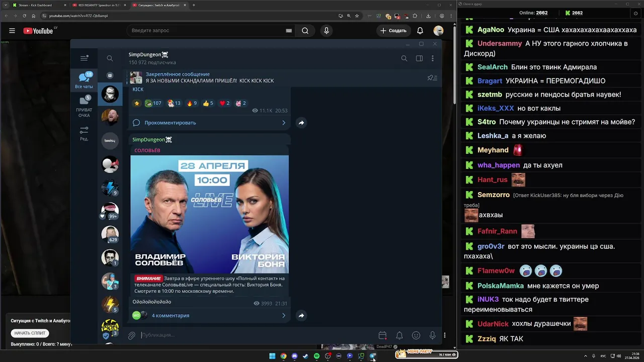The image size is (644, 362).
Task: Bookmark this page with the star
Action: tap(357, 16)
